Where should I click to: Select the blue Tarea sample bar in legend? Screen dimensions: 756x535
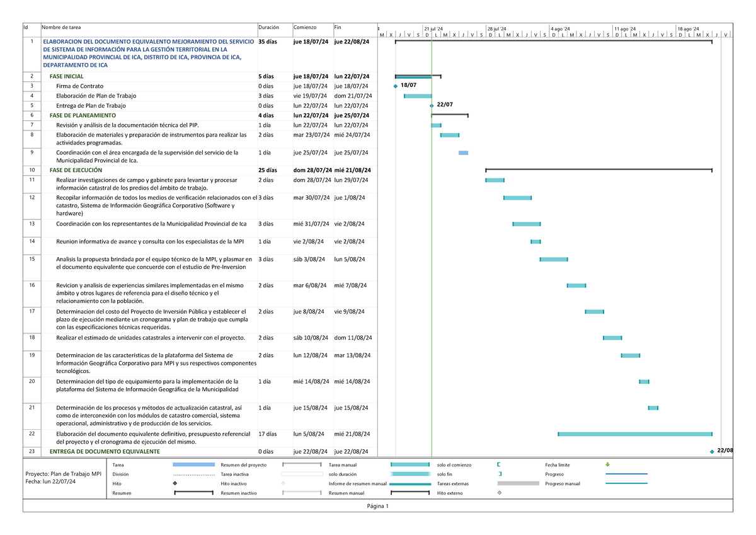click(x=194, y=464)
